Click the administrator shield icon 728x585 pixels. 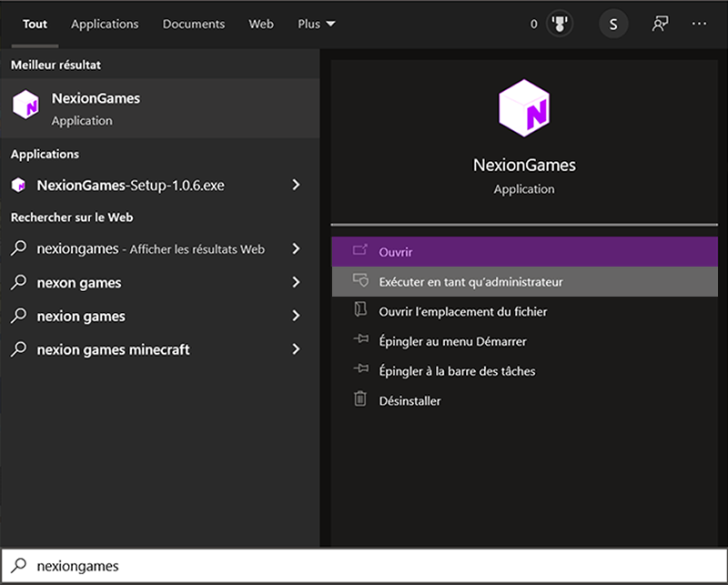click(360, 280)
